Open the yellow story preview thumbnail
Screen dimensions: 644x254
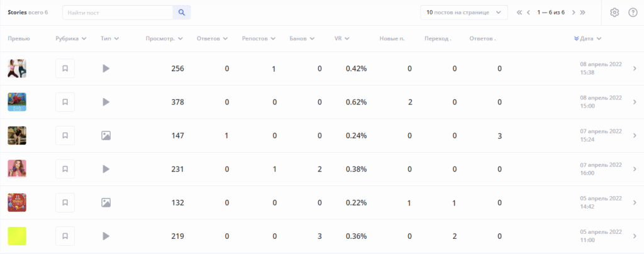click(x=17, y=236)
